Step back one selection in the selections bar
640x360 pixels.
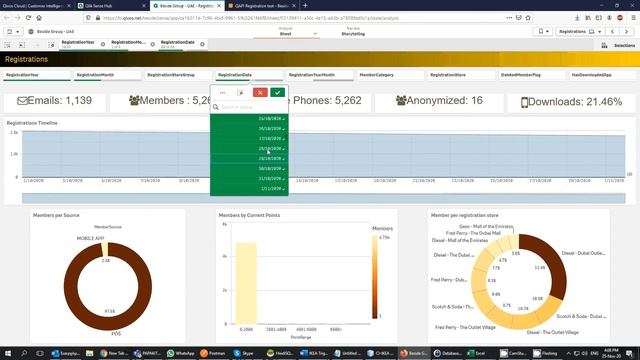click(22, 45)
